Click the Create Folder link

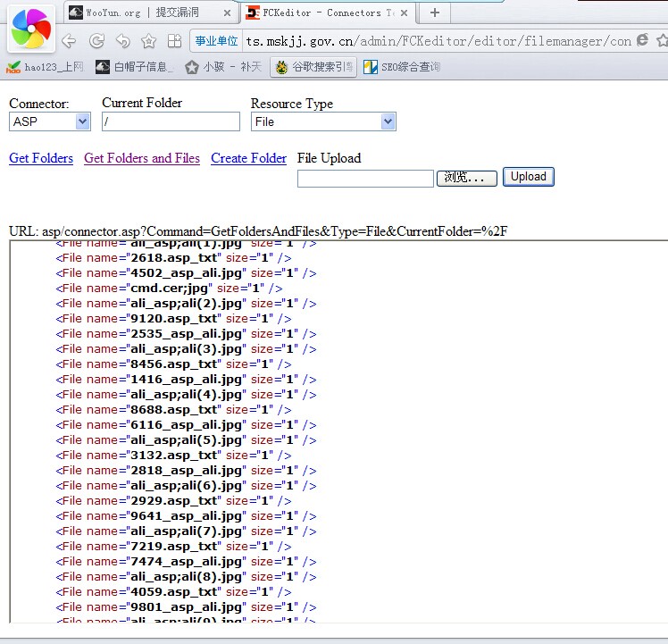pyautogui.click(x=249, y=158)
